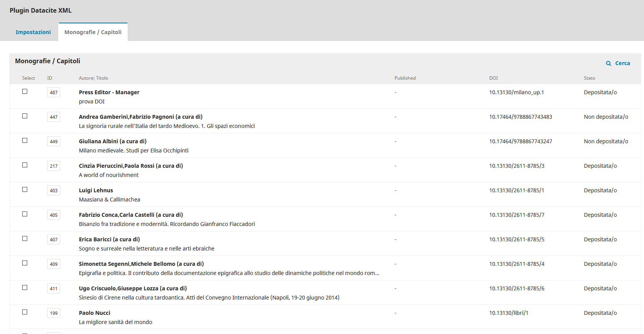Viewport: 644px width, 334px height.
Task: Select the Monografie / Capitoli tab
Action: [x=93, y=32]
